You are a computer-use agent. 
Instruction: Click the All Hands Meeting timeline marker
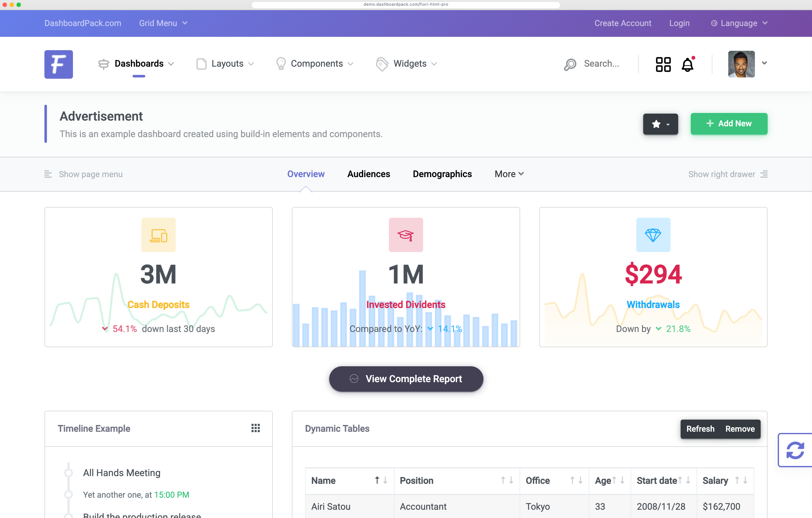tap(69, 473)
